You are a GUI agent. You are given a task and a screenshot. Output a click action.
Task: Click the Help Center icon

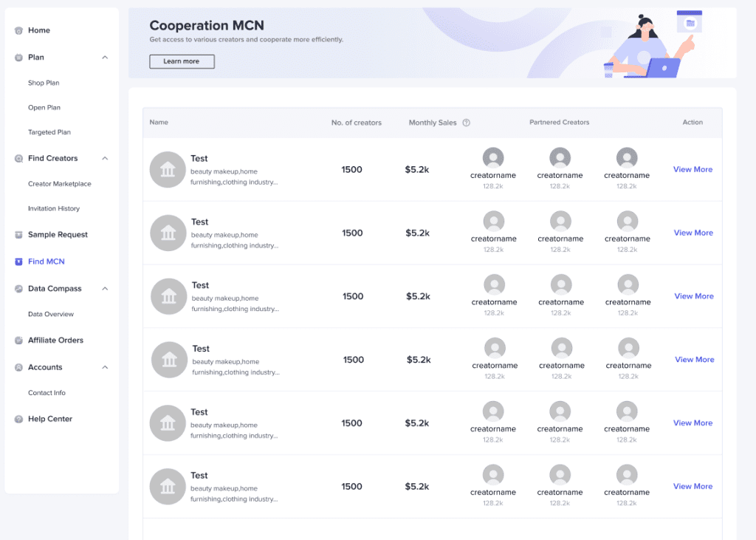pos(18,419)
